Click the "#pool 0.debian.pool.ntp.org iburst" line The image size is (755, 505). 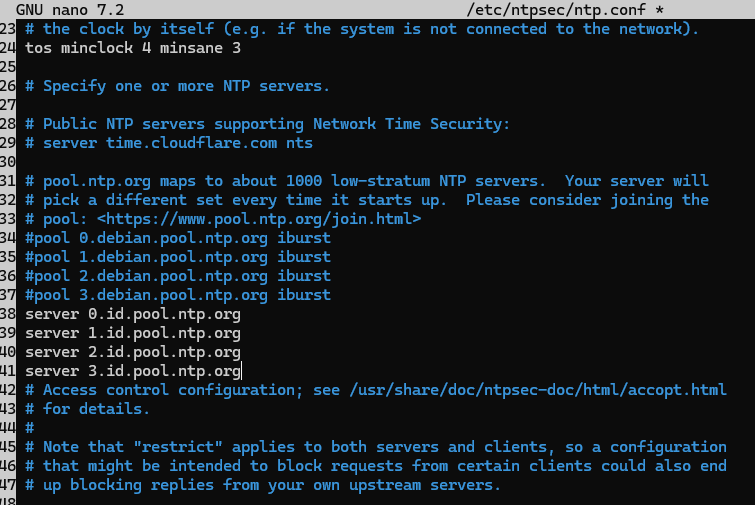point(177,238)
